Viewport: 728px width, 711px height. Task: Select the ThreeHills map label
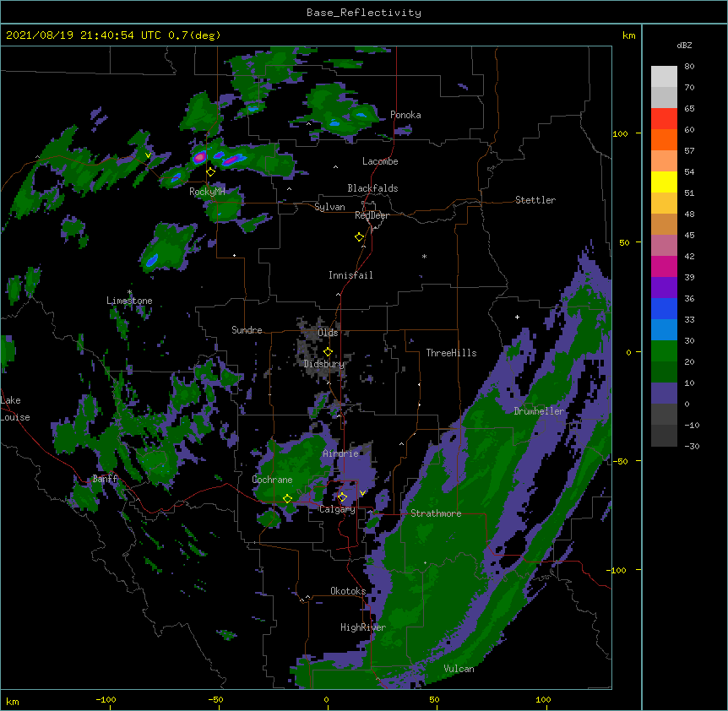pyautogui.click(x=451, y=353)
